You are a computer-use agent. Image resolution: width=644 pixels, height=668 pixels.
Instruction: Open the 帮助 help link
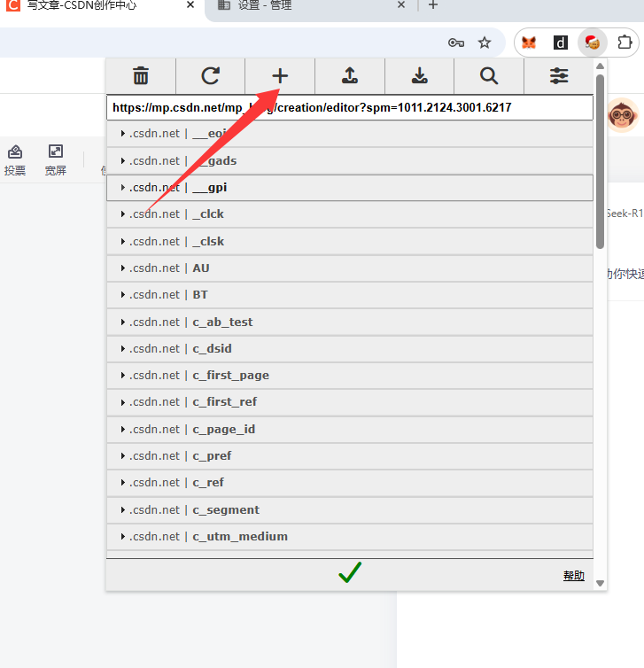click(574, 576)
